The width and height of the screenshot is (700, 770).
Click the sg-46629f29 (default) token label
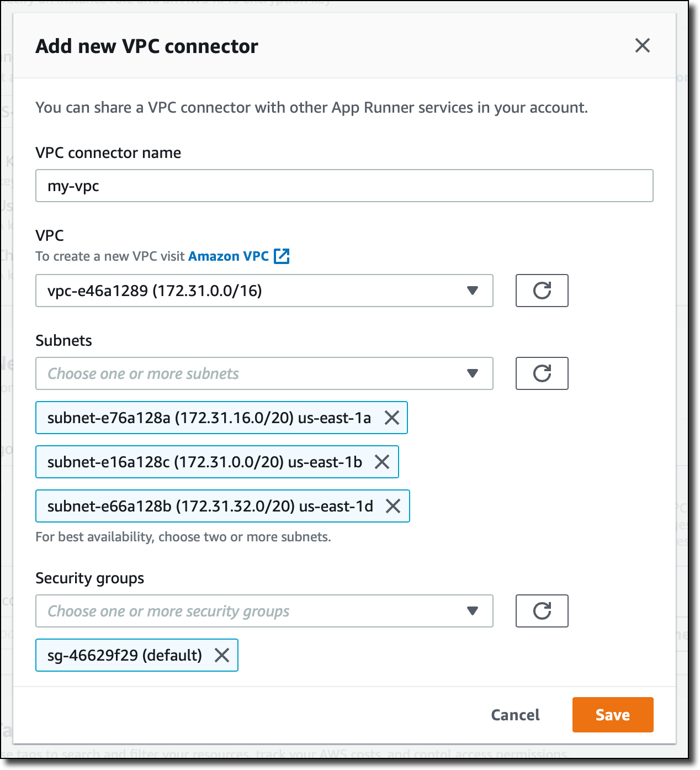click(x=124, y=655)
